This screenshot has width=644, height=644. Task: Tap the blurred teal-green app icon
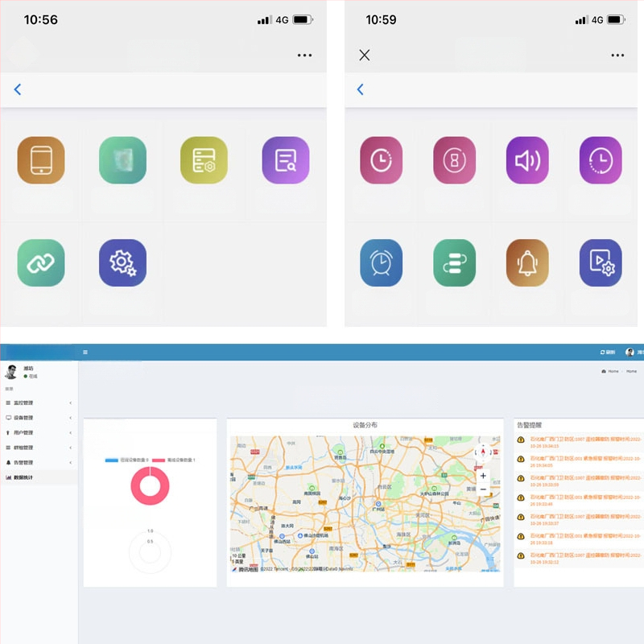(123, 160)
